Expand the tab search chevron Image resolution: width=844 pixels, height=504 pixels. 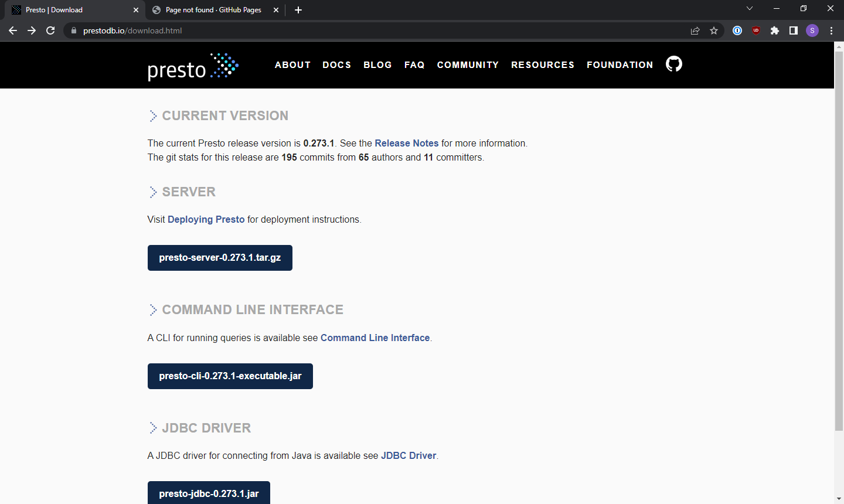point(749,8)
